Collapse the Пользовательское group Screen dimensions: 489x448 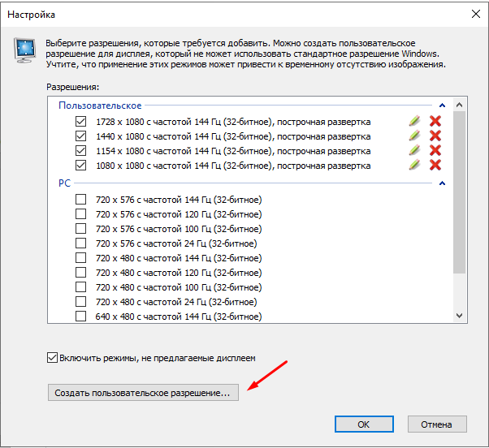point(442,106)
